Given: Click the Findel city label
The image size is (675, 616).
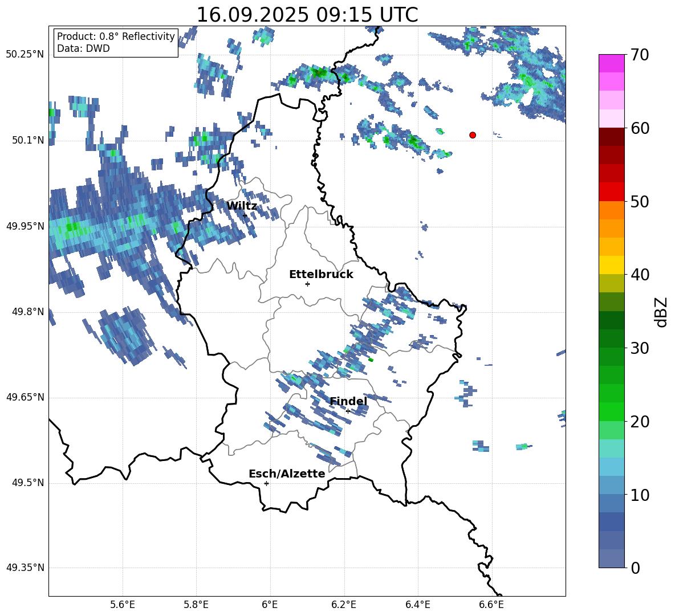Looking at the screenshot, I should (348, 401).
